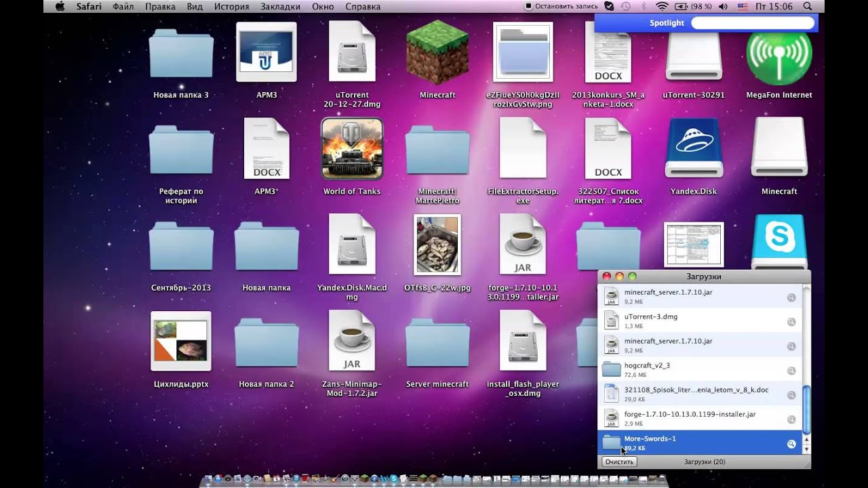Click the Time Machine menu bar icon
Screen dimensions: 868x488
pyautogui.click(x=626, y=6)
